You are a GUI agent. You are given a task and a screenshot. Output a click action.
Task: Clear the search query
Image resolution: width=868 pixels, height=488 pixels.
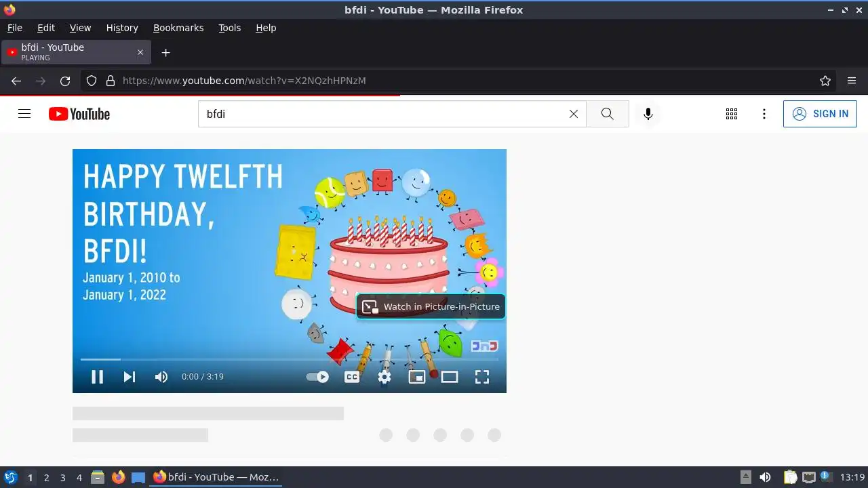tap(574, 114)
